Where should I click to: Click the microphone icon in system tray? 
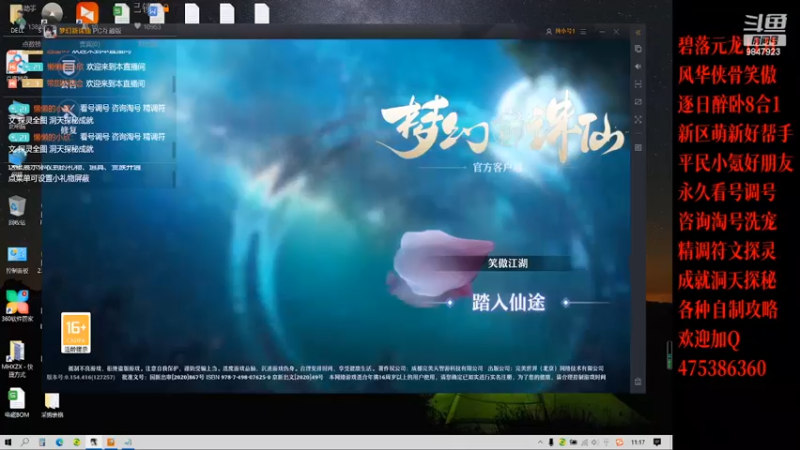pos(551,442)
